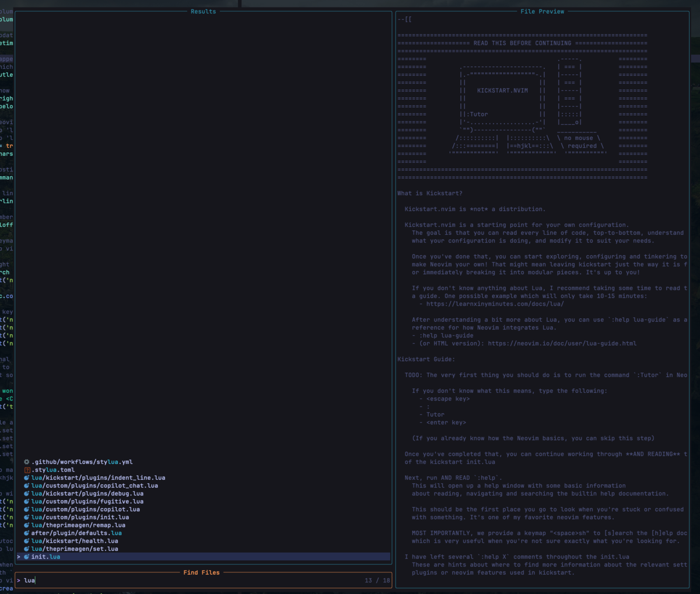
Task: Click the Lua icon beside indent_line.lua
Action: pyautogui.click(x=27, y=478)
